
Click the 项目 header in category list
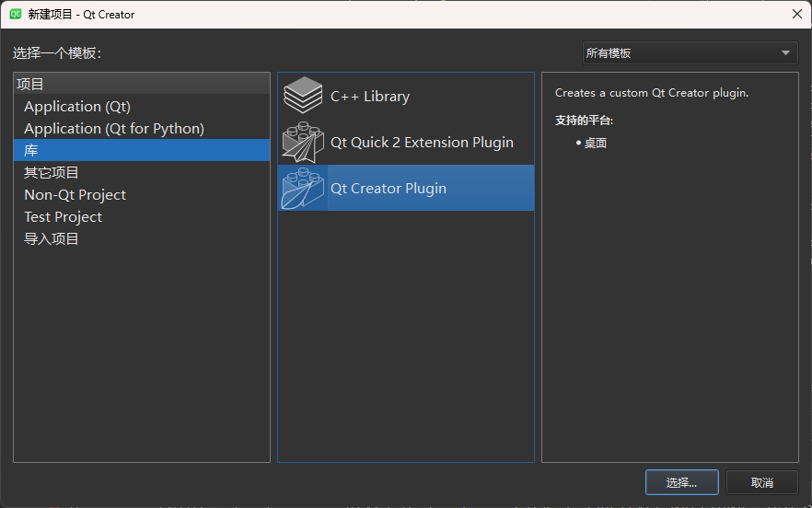point(142,84)
